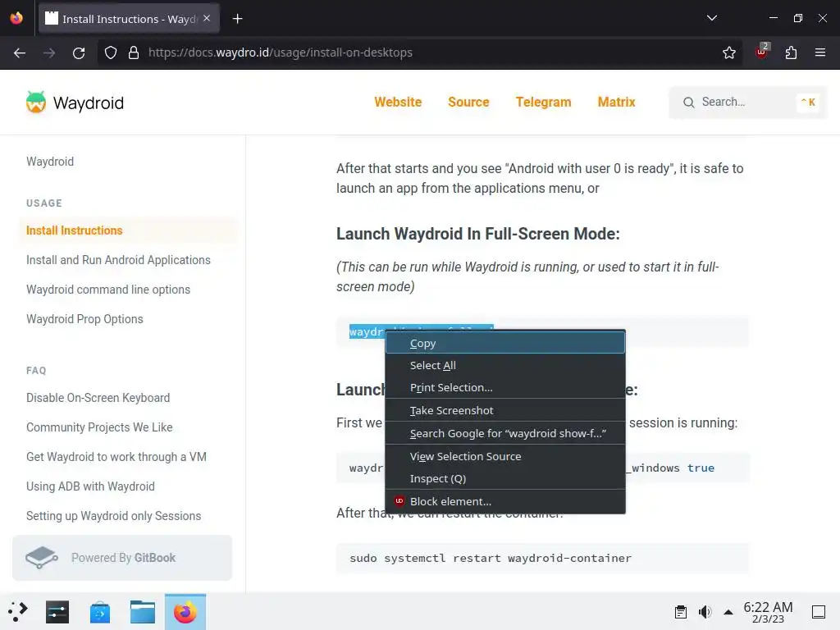The image size is (840, 630).
Task: Open Waydroid command line options page
Action: tap(108, 290)
